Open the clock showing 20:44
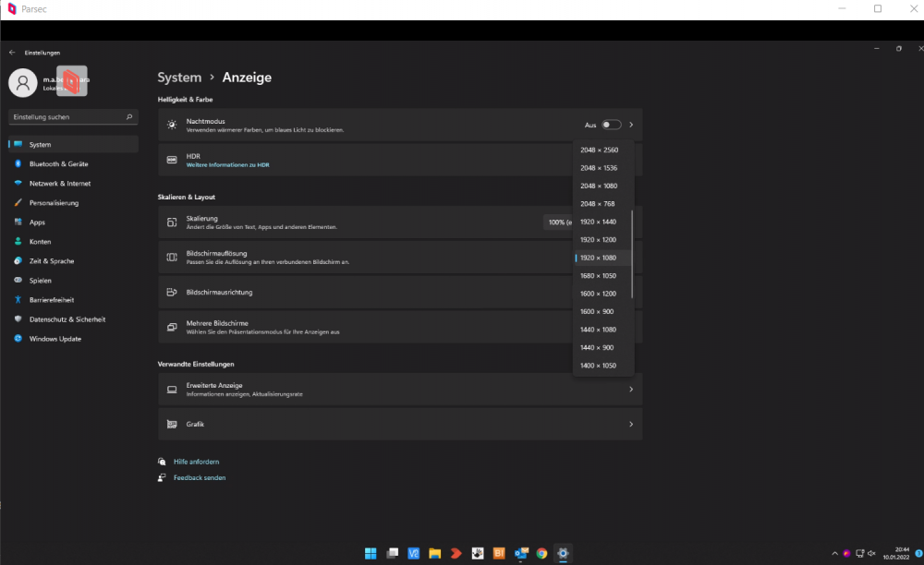This screenshot has width=924, height=565. coord(896,553)
